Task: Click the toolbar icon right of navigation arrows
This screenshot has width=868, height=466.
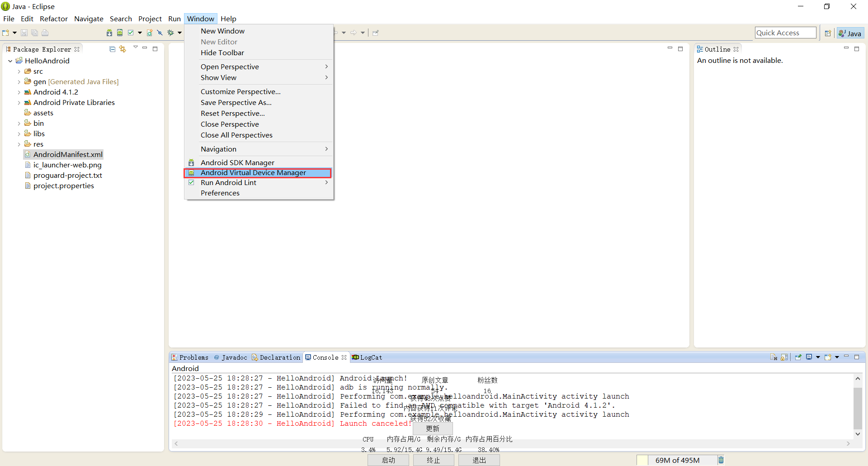Action: pos(376,33)
